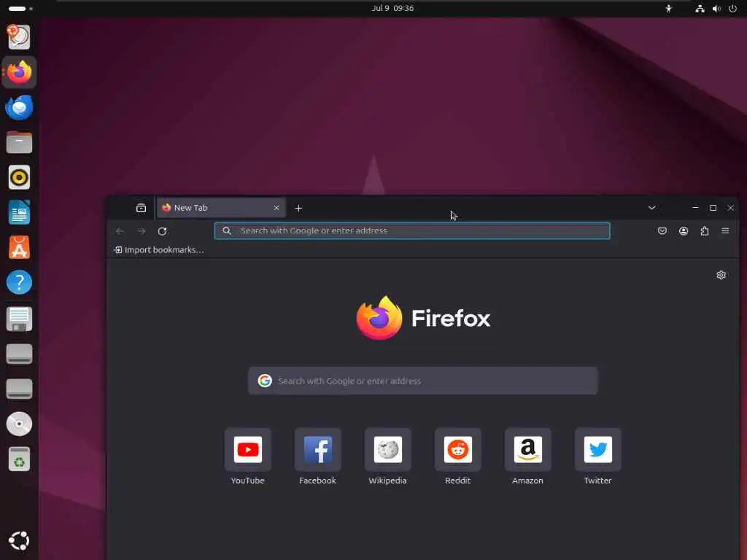Viewport: 747px width, 560px height.
Task: Focus the center Google search box
Action: [x=423, y=381]
